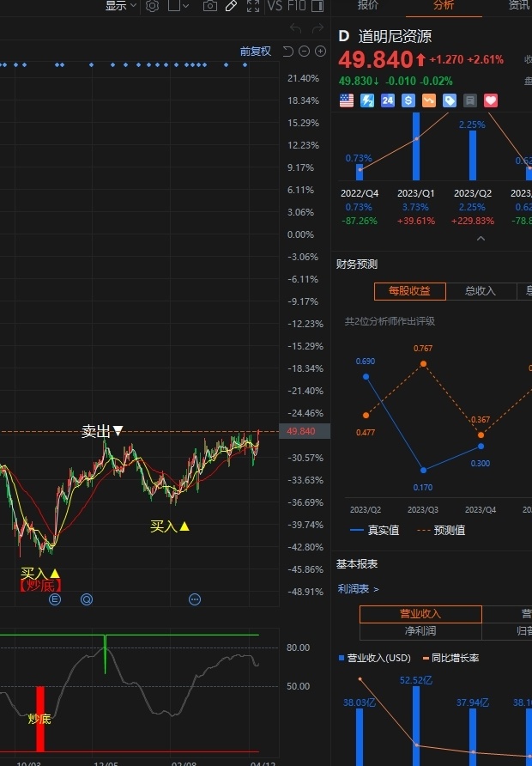Viewport: 532px width, 766px height.
Task: Reset chart zoom with the curved arrow
Action: coord(288,52)
